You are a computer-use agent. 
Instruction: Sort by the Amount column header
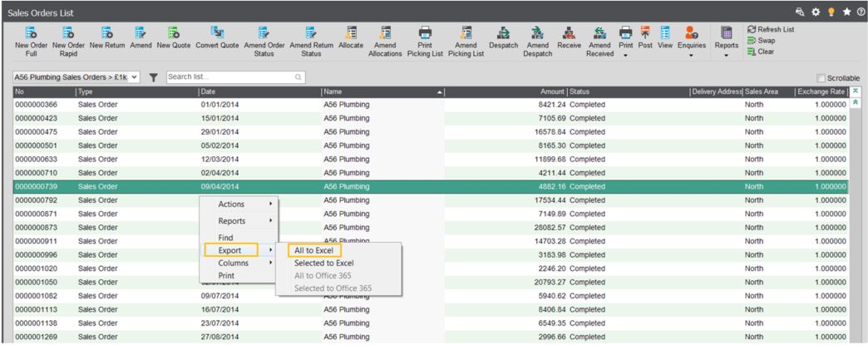coord(506,91)
